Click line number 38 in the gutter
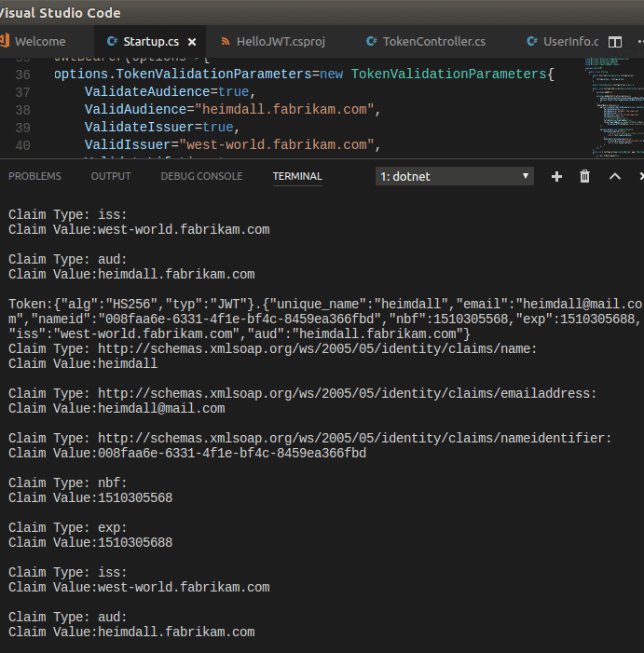 pos(23,109)
